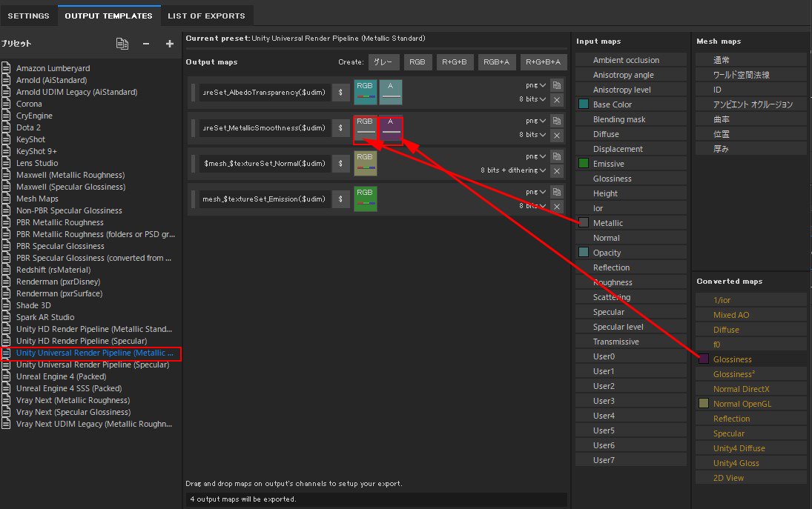This screenshot has width=812, height=509.
Task: Click the $ button for Emission map name
Action: (x=340, y=199)
